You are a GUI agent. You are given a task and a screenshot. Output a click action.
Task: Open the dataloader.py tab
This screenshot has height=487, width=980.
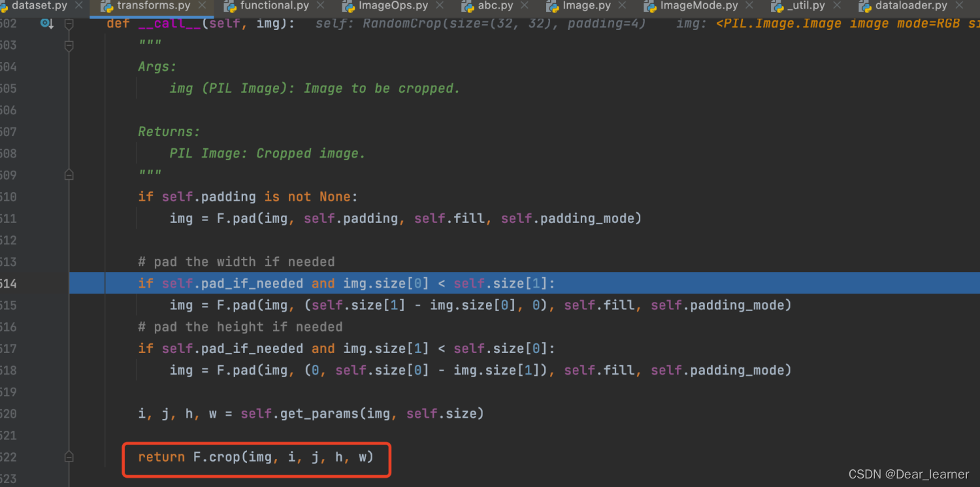click(911, 6)
